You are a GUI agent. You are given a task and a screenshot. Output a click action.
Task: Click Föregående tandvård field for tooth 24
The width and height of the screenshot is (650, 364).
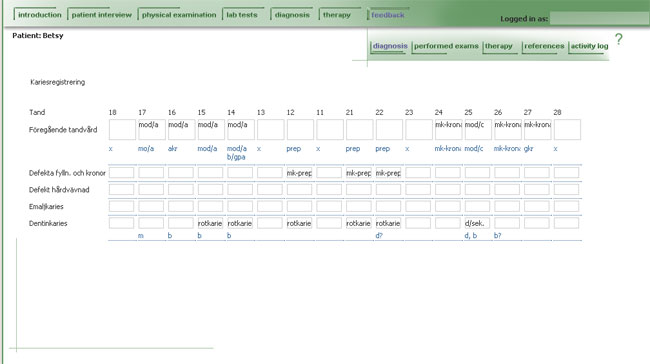(449, 129)
